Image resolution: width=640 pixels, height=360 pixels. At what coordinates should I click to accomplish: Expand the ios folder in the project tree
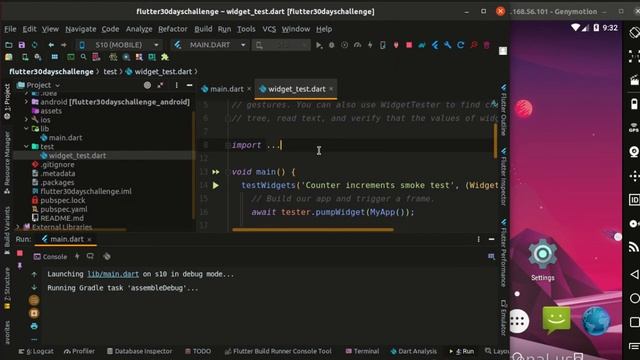coord(27,120)
